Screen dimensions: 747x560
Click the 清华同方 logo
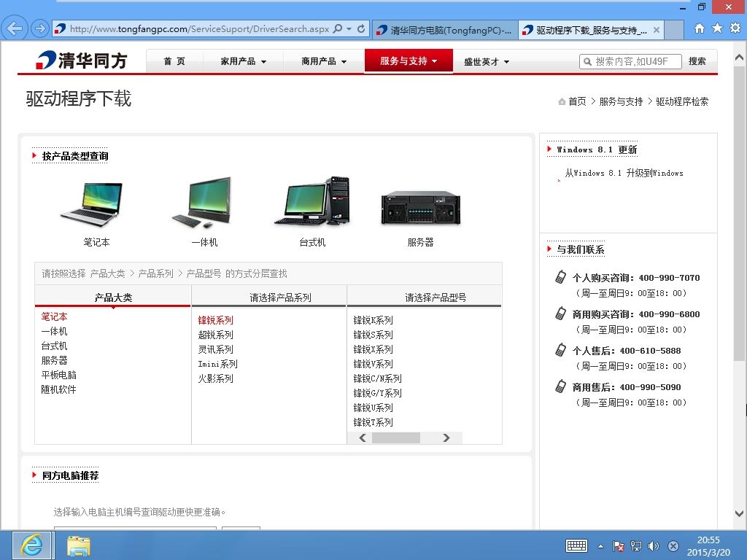pos(82,60)
